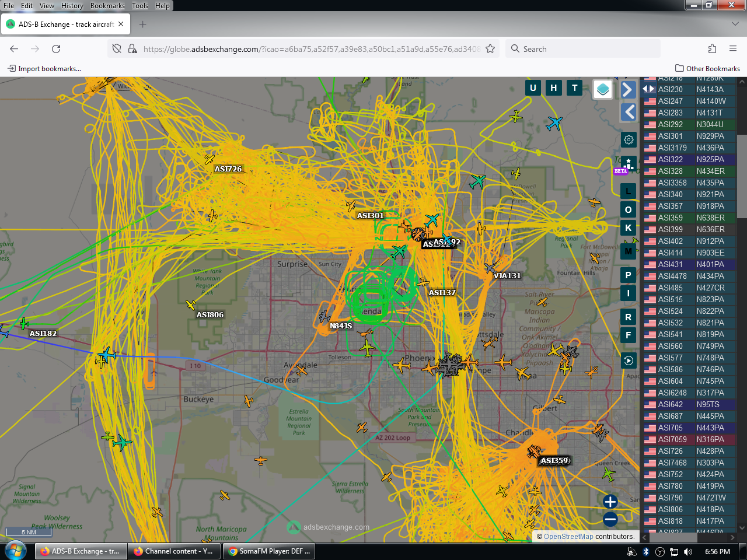Open a new browser tab
Viewport: 747px width, 560px height.
142,24
